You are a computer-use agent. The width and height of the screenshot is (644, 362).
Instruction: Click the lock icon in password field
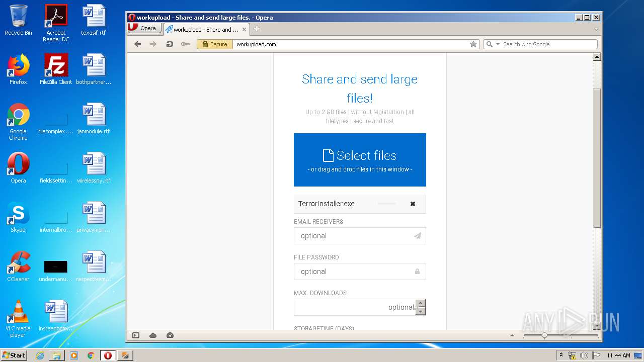pyautogui.click(x=417, y=271)
